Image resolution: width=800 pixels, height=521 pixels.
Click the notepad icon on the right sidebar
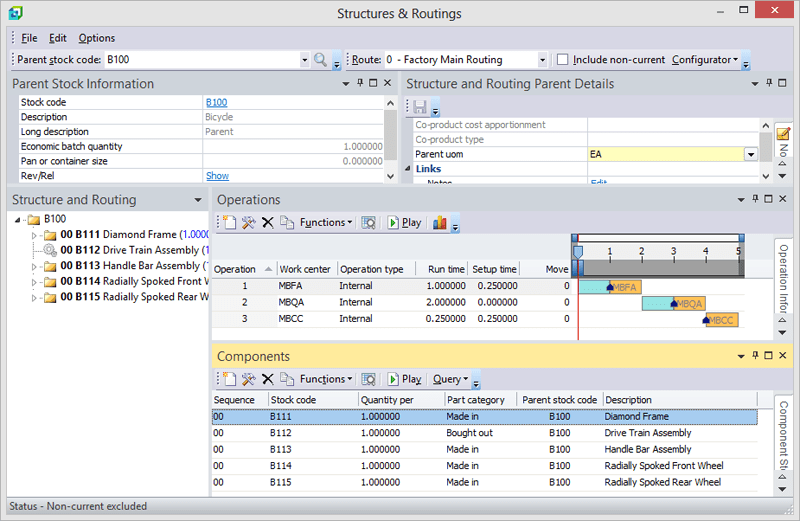tap(783, 134)
